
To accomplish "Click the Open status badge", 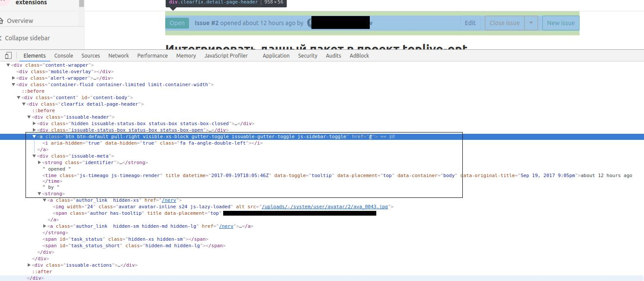I will click(177, 23).
